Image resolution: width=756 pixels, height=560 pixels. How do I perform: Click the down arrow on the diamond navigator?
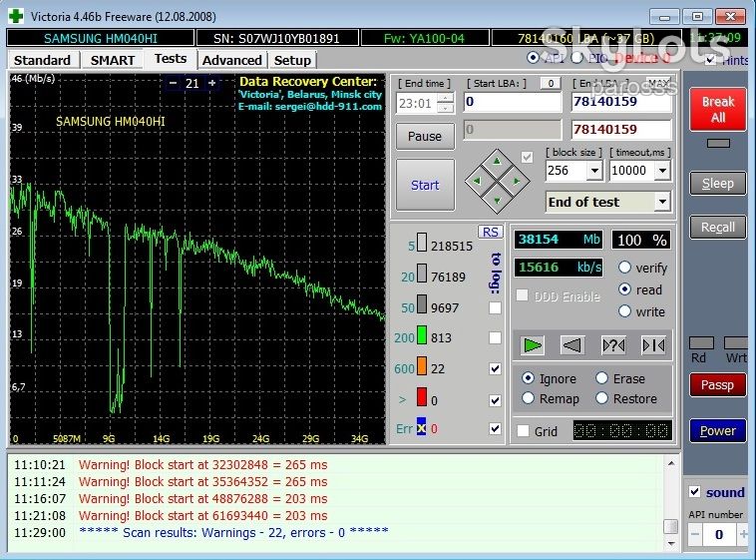(497, 201)
